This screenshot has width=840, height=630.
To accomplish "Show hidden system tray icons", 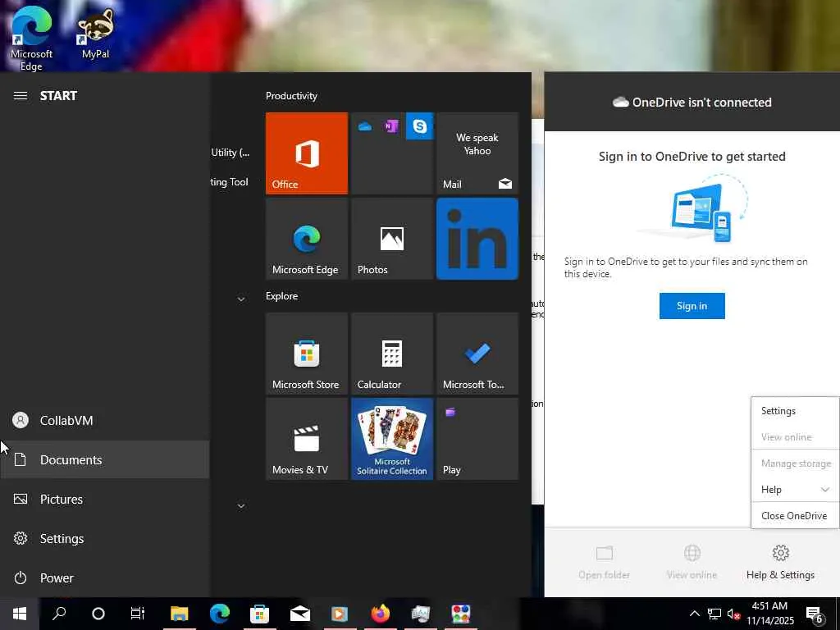I will click(694, 614).
